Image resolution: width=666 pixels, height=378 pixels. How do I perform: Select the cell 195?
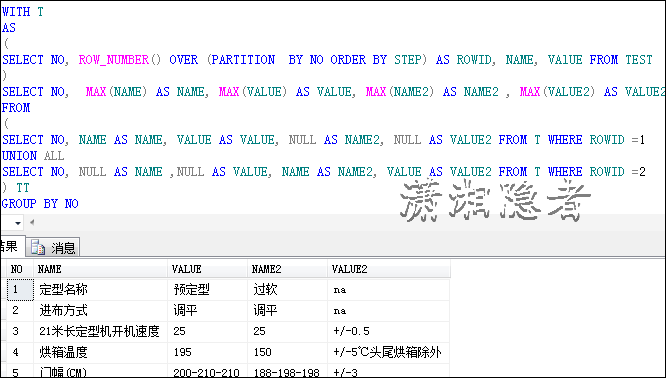point(208,352)
